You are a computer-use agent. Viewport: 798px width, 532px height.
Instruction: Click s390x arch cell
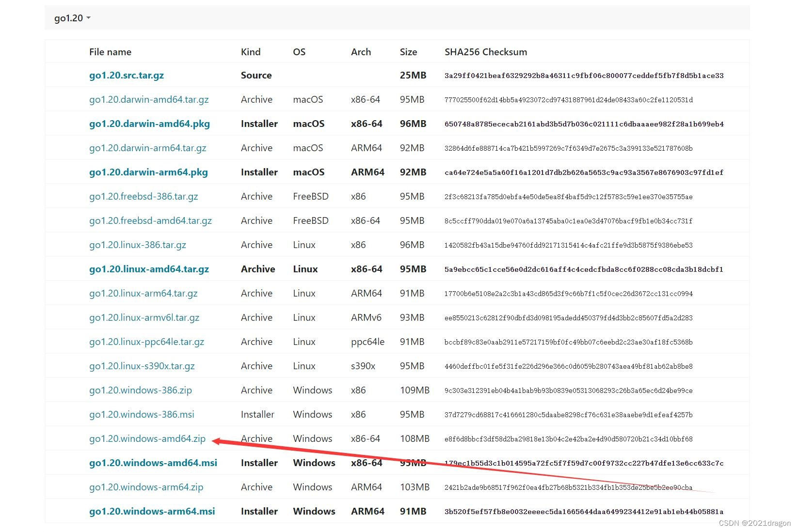363,366
